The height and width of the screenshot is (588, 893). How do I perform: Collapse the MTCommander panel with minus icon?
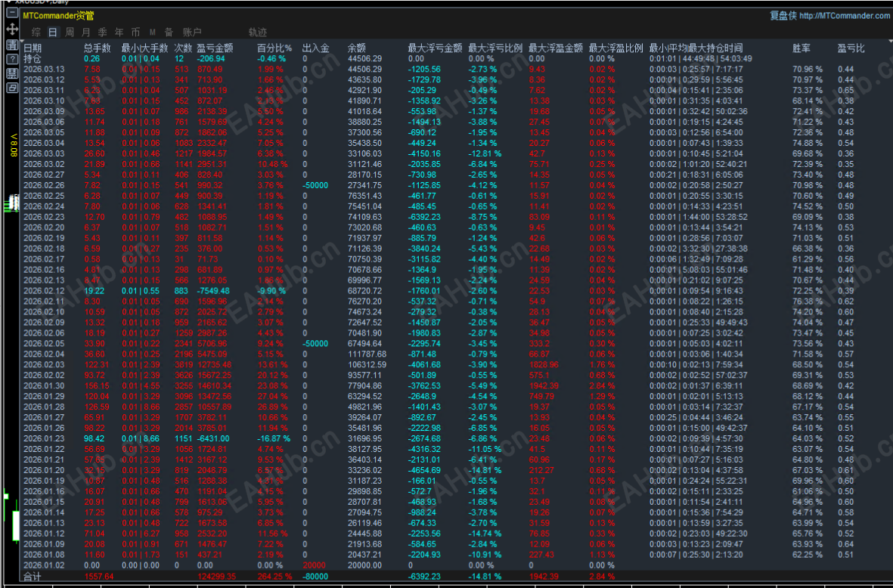tap(11, 13)
